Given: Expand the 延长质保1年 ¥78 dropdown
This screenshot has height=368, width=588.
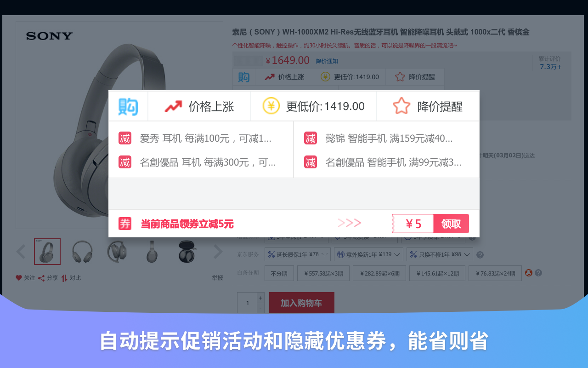Looking at the screenshot, I should [298, 254].
